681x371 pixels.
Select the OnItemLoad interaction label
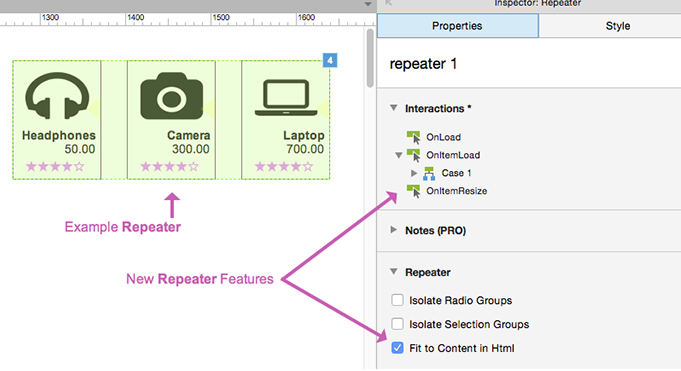tap(453, 155)
